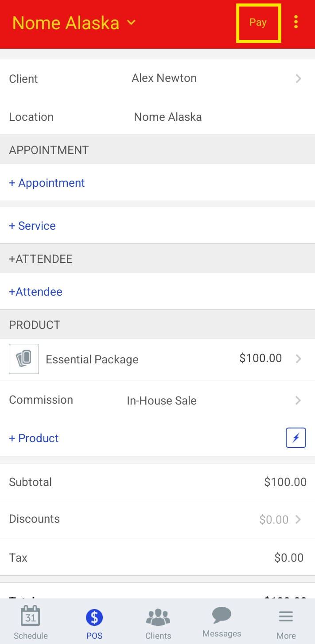Add an attendee with +Attendee link
Viewport: 315px width, 644px height.
click(x=35, y=292)
